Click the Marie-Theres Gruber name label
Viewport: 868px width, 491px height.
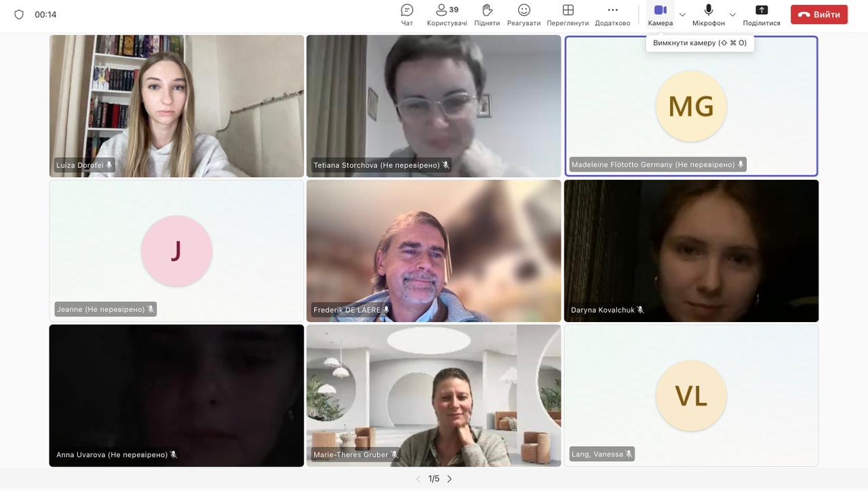click(351, 454)
